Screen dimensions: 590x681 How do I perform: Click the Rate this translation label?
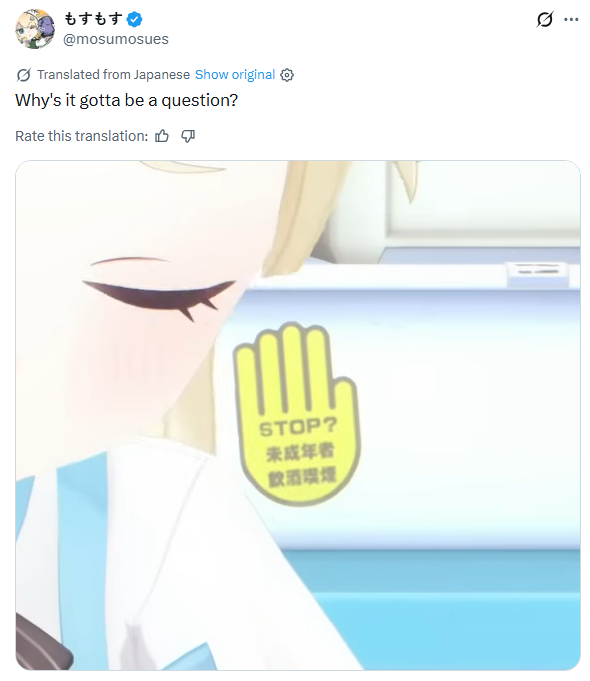click(82, 136)
